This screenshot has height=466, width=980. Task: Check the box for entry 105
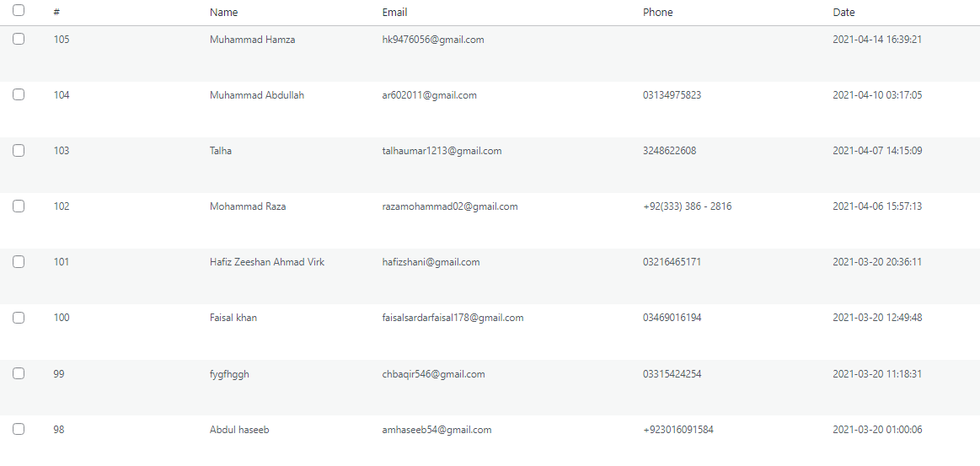point(19,39)
